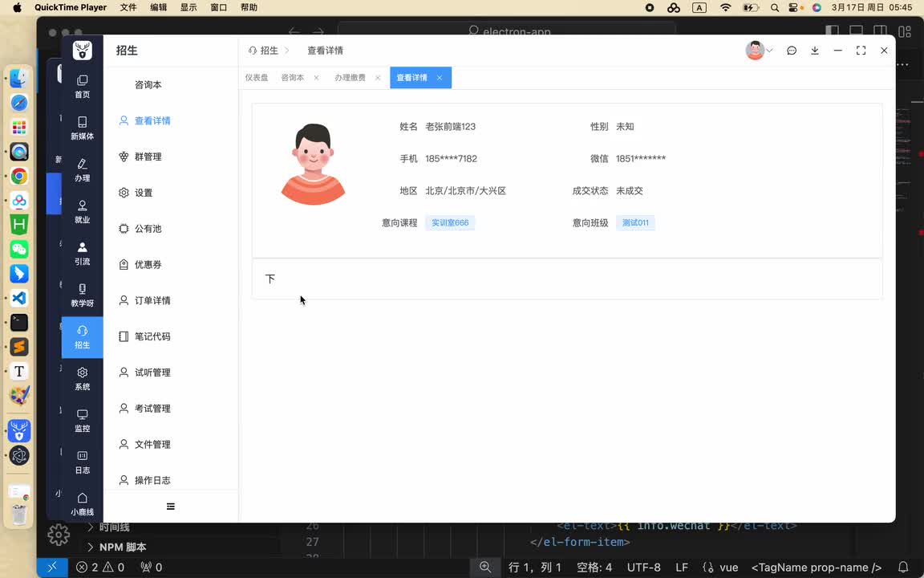Click errors and warnings status in VS Code
924x578 pixels.
coord(100,568)
